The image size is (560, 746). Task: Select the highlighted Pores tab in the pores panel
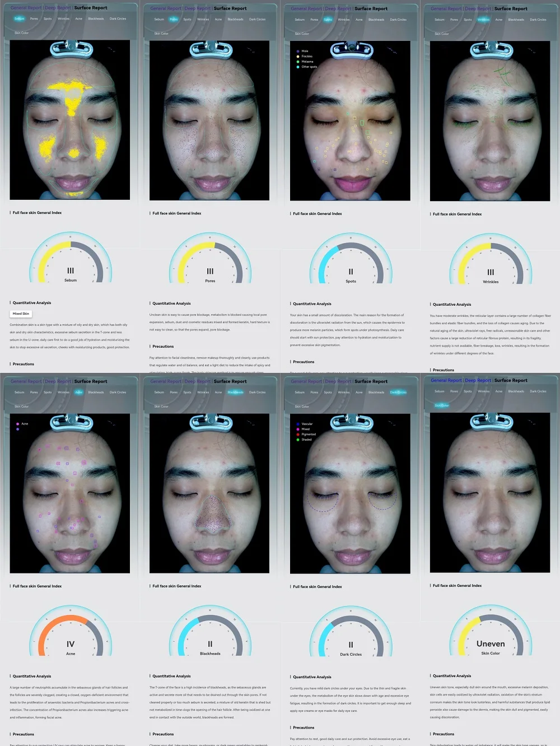(x=174, y=19)
